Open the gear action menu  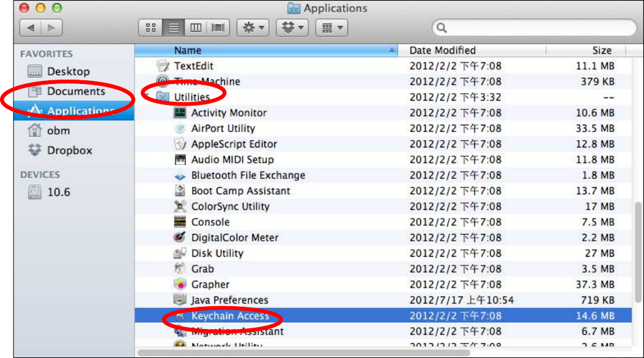pyautogui.click(x=253, y=28)
